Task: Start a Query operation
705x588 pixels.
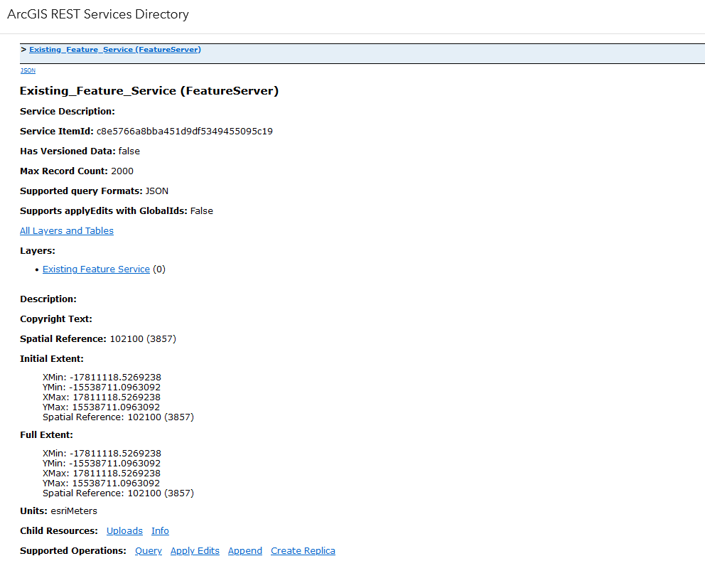Action: 148,550
